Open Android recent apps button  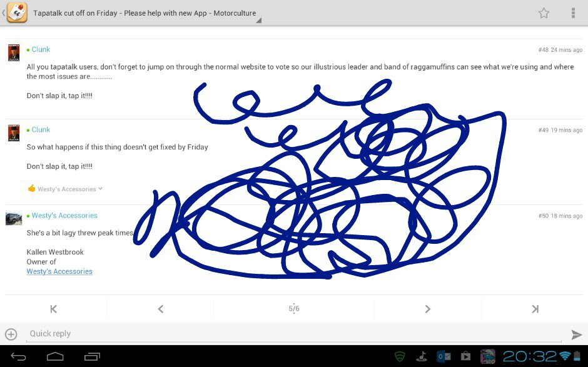coord(92,356)
